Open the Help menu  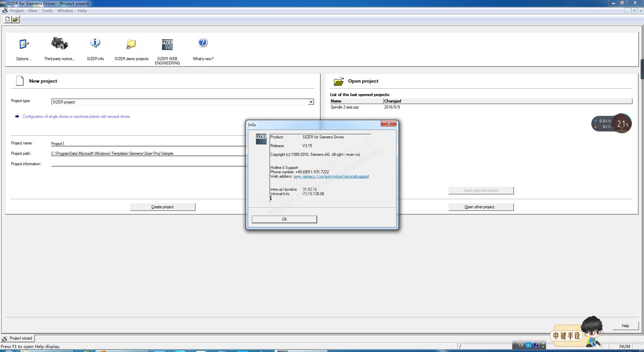pyautogui.click(x=82, y=11)
